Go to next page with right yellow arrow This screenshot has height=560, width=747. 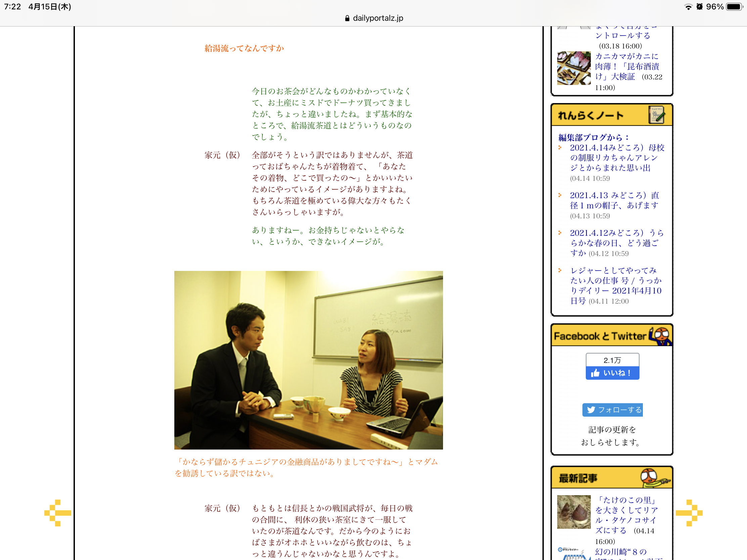coord(689,513)
